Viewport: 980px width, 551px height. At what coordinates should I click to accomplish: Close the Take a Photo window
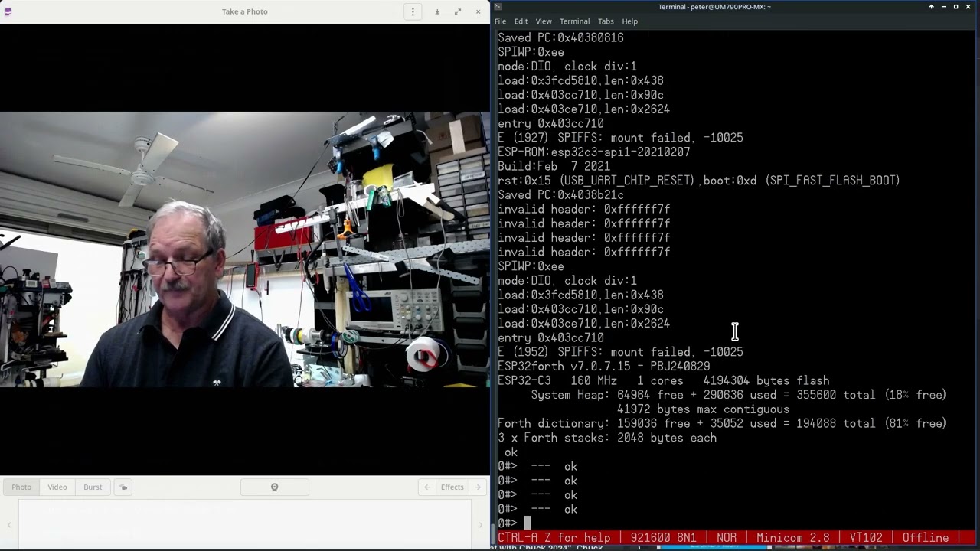pos(479,11)
